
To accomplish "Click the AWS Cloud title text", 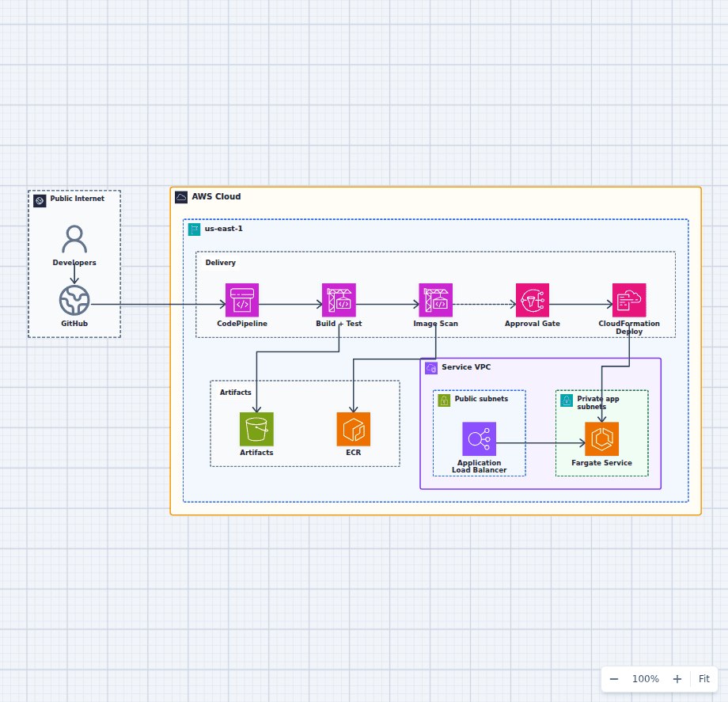I will point(216,196).
